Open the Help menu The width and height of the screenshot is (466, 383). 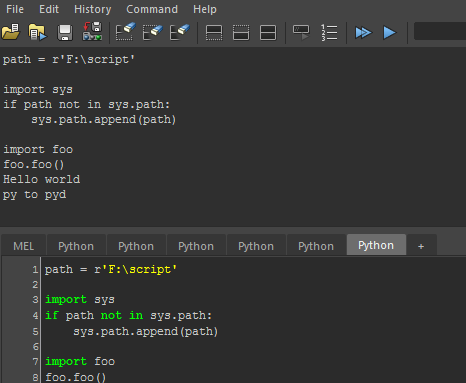pyautogui.click(x=205, y=9)
